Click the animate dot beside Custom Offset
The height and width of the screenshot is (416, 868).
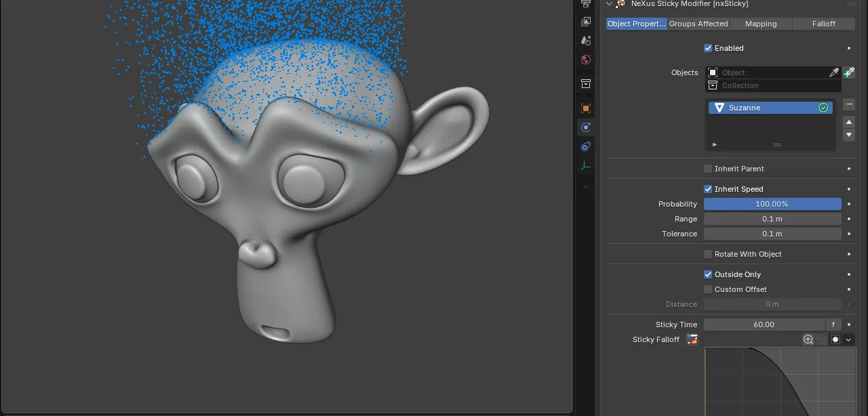click(849, 289)
